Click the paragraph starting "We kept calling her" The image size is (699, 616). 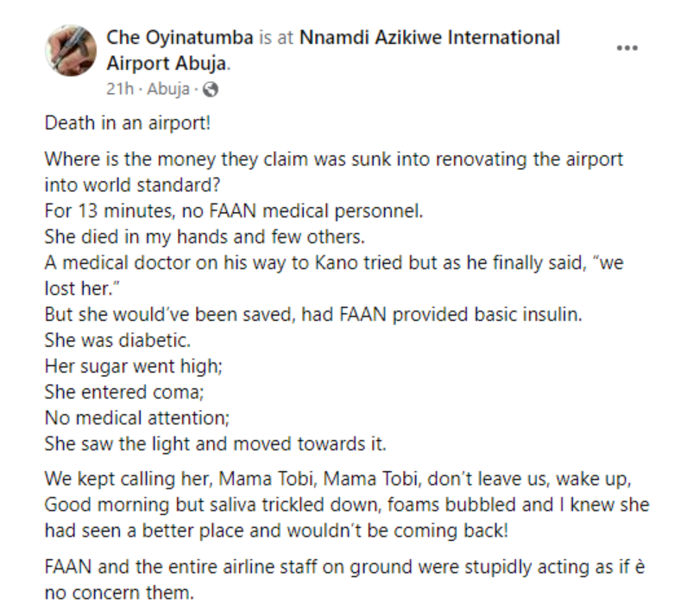click(x=345, y=504)
